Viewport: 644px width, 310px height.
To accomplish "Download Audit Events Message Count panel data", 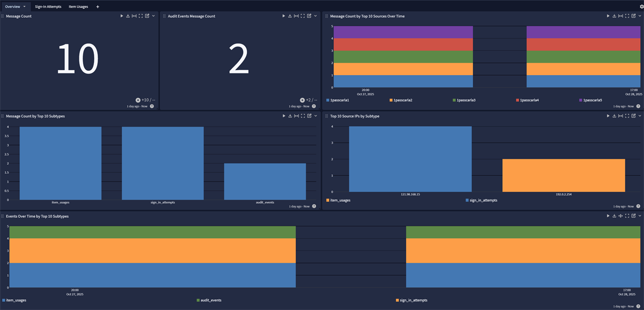I will tap(290, 16).
